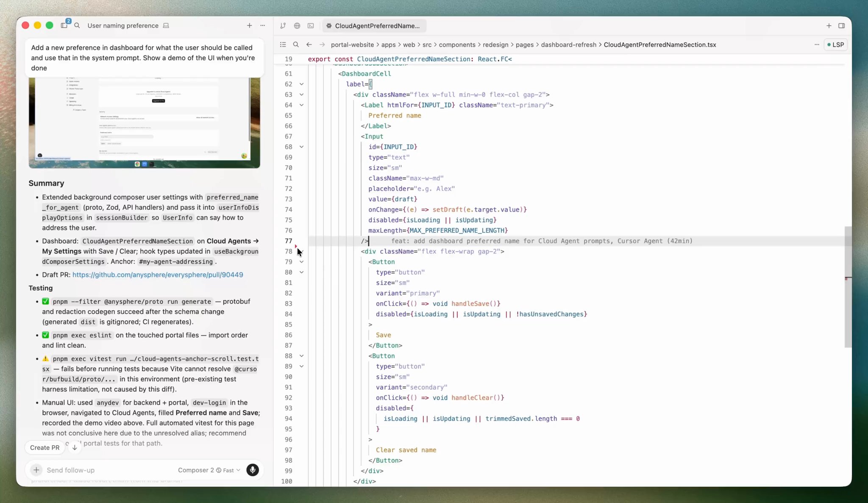Click the LSP status indicator
The height and width of the screenshot is (503, 868).
(836, 45)
